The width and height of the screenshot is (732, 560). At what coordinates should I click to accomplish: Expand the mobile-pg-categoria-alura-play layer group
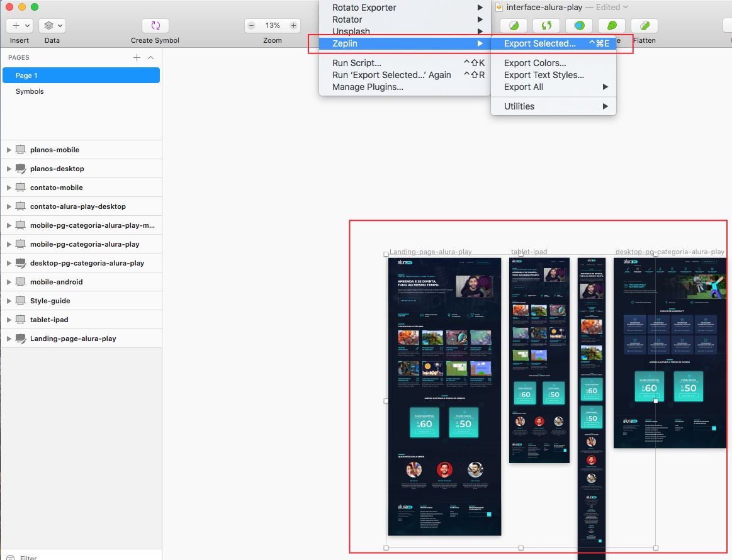(x=8, y=244)
